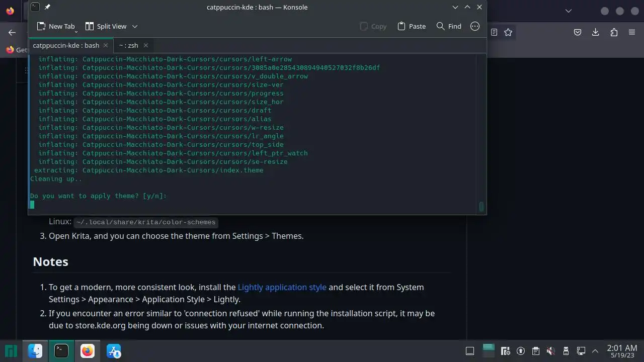Bookmark this page with Firefox star icon

pyautogui.click(x=508, y=32)
